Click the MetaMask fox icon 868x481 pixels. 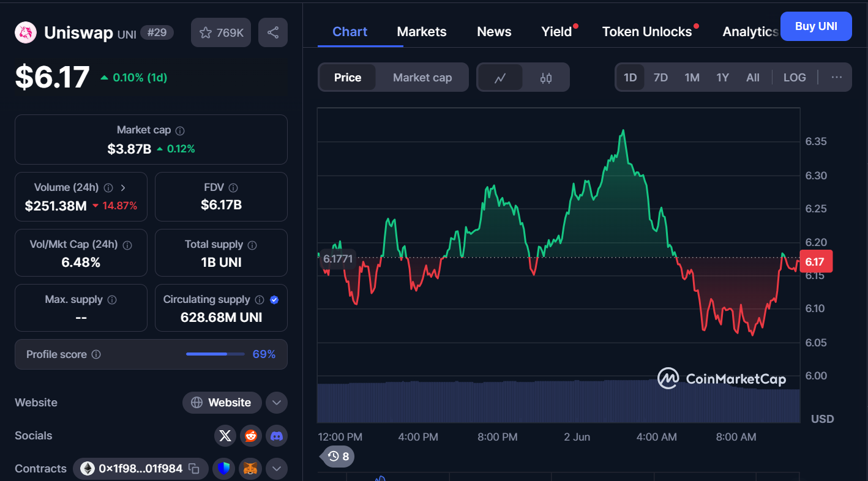click(x=250, y=469)
